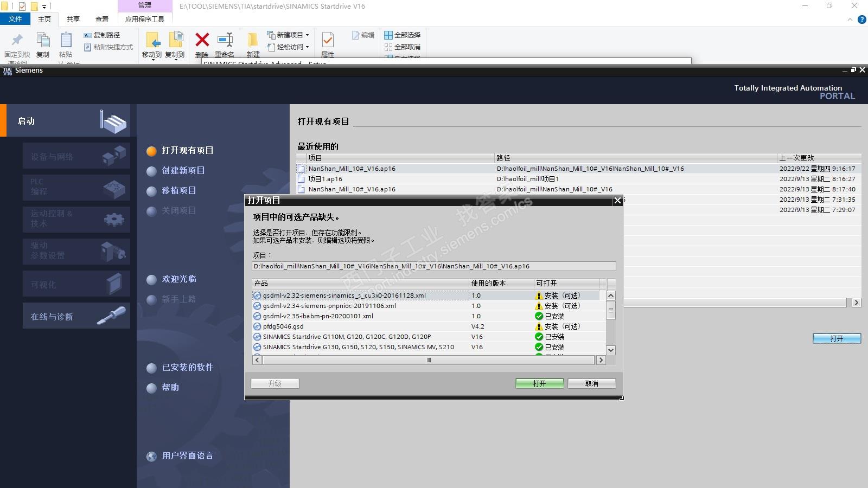Click the Paste clipboard icon
The image size is (868, 488).
click(66, 40)
